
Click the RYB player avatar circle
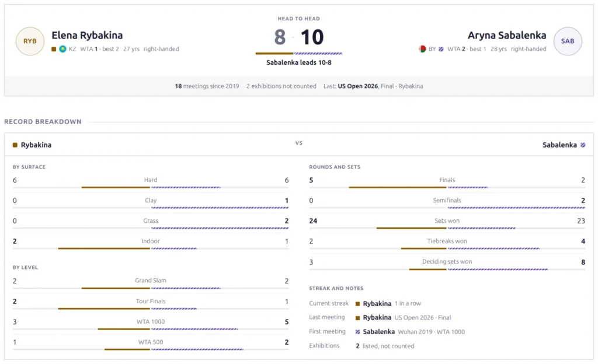coord(30,41)
